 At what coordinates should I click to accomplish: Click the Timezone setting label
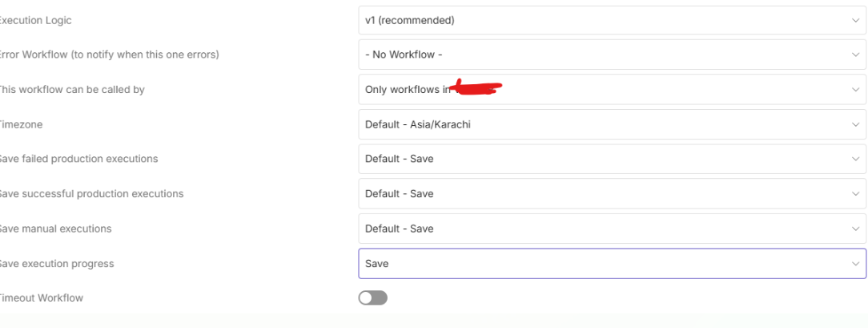click(x=22, y=124)
